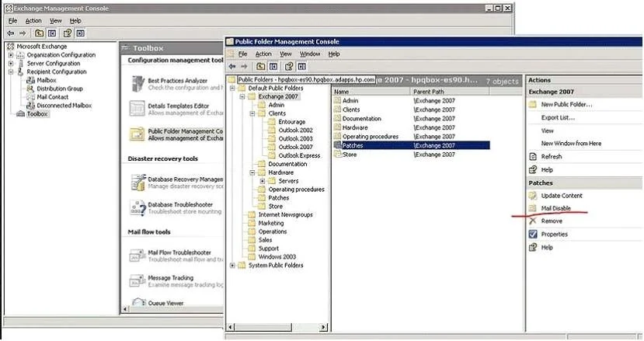
Task: Click Back arrow in Exchange Management Console toolbar
Action: tap(11, 33)
